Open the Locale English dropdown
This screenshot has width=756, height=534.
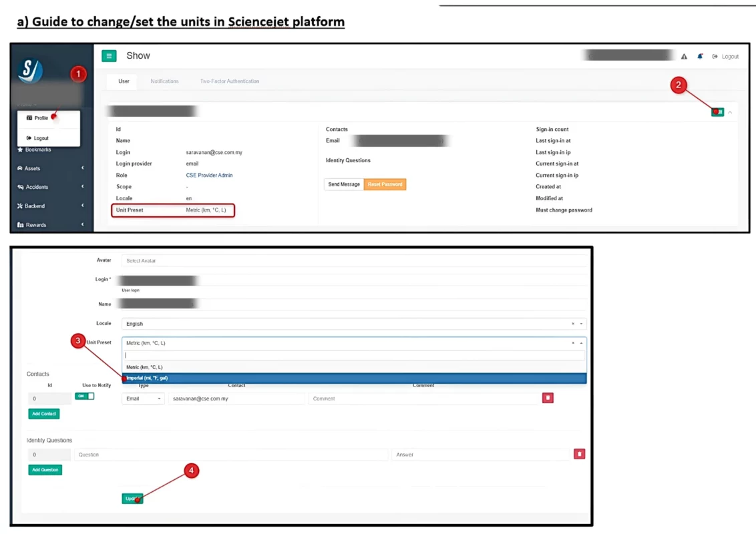click(x=347, y=324)
